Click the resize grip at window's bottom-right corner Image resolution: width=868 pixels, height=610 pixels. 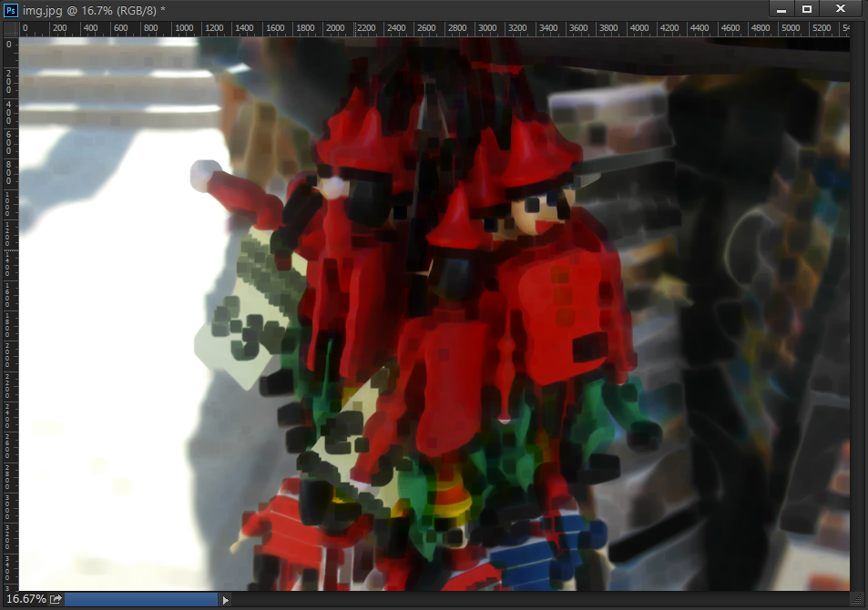pyautogui.click(x=859, y=599)
